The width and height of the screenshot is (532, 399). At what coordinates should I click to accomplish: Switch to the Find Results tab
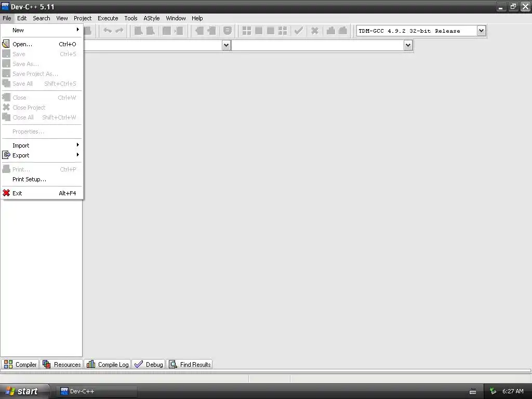pos(190,364)
